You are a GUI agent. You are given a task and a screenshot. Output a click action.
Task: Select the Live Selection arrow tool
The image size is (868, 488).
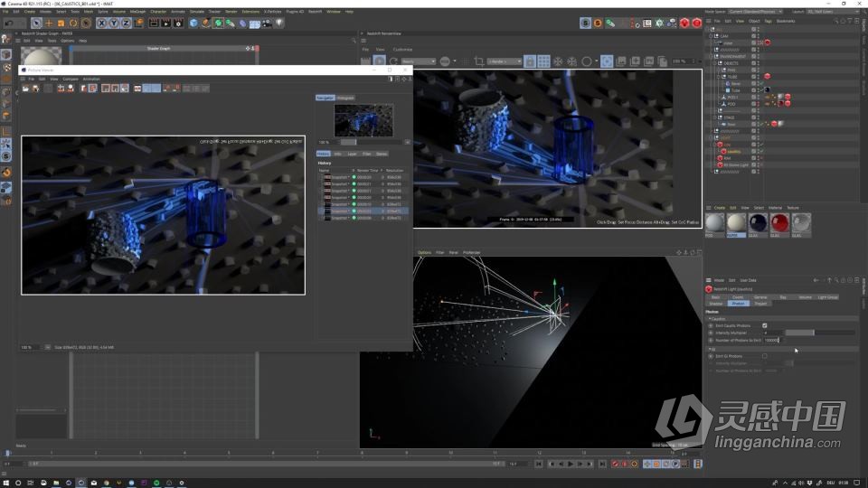coord(36,23)
